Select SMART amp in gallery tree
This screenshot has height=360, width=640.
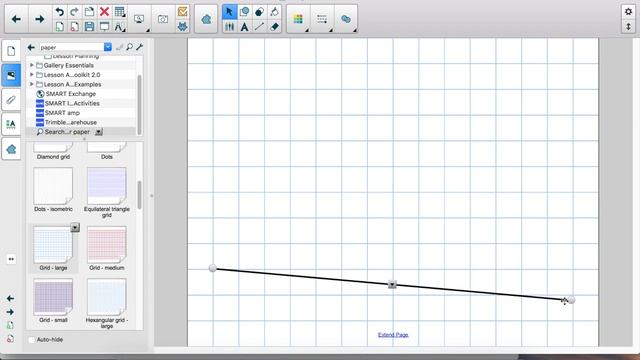pyautogui.click(x=62, y=113)
